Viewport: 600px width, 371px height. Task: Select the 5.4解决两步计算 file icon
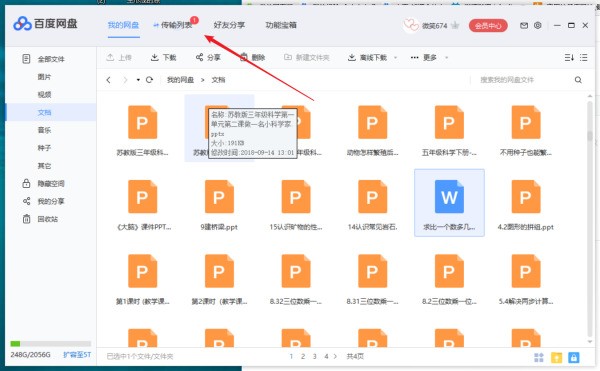click(x=526, y=271)
